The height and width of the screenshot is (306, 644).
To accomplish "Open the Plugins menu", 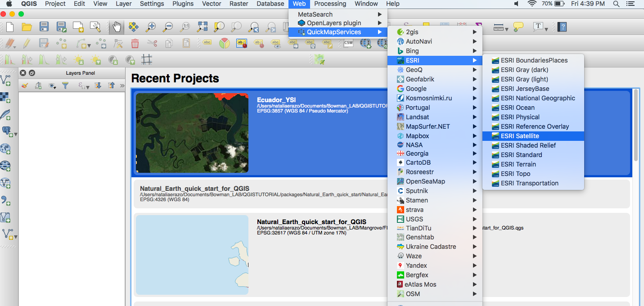I will click(x=183, y=4).
